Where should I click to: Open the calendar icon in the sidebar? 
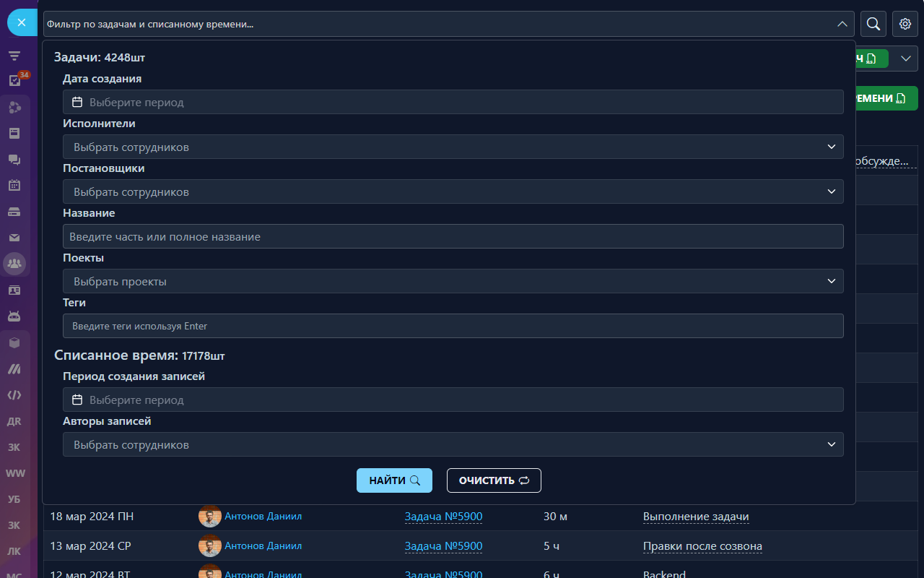click(x=14, y=185)
